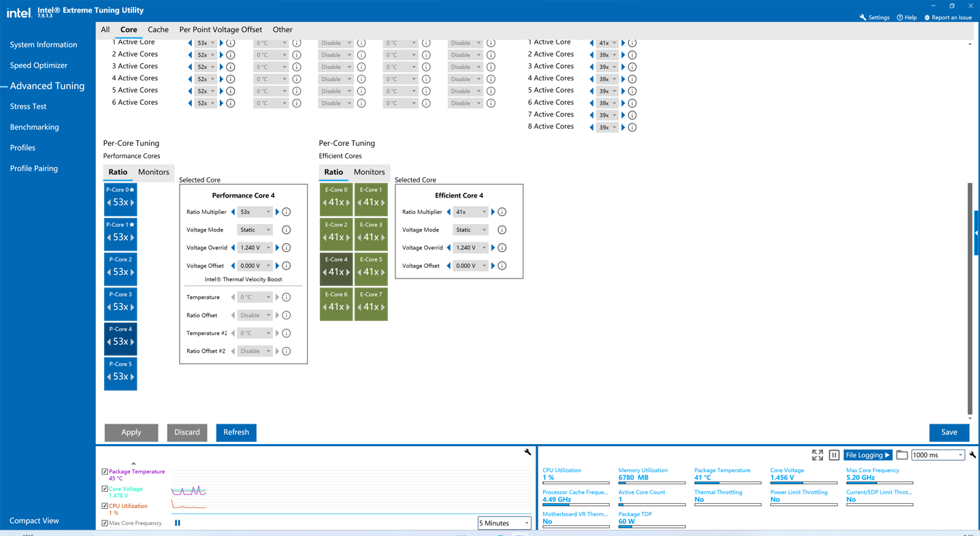Select the P-Core 5 tile

click(x=120, y=373)
